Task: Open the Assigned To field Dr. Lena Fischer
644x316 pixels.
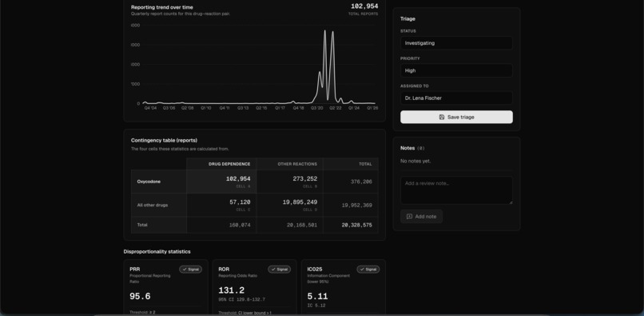Action: pyautogui.click(x=456, y=98)
